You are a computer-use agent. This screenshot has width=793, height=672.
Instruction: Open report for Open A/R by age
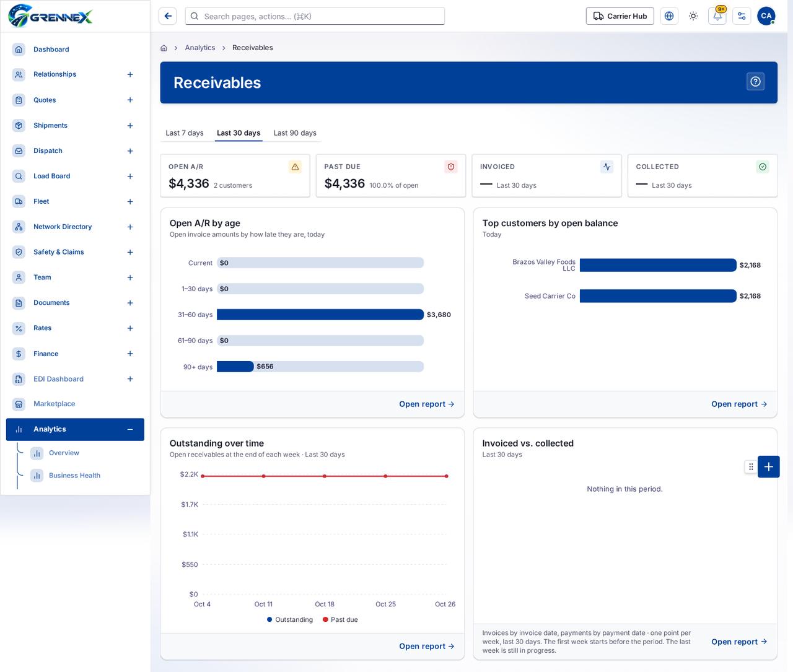pos(427,404)
